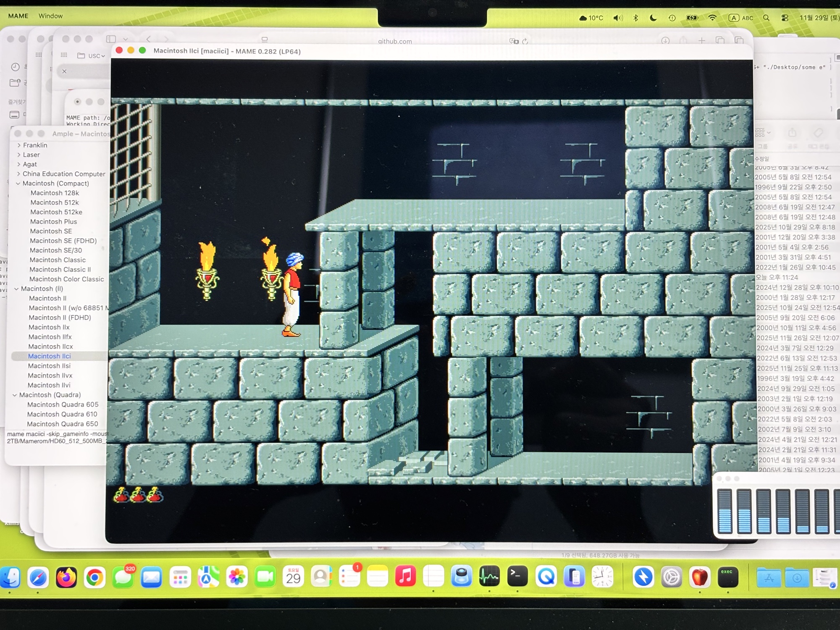This screenshot has height=630, width=840.
Task: Toggle Bluetooth icon in menu bar
Action: tap(635, 18)
